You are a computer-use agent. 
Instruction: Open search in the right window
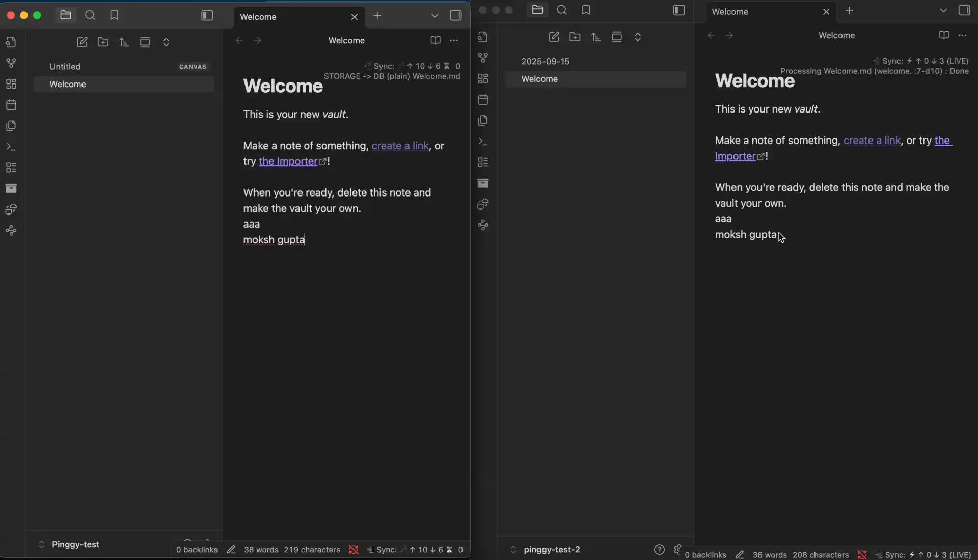click(x=562, y=10)
